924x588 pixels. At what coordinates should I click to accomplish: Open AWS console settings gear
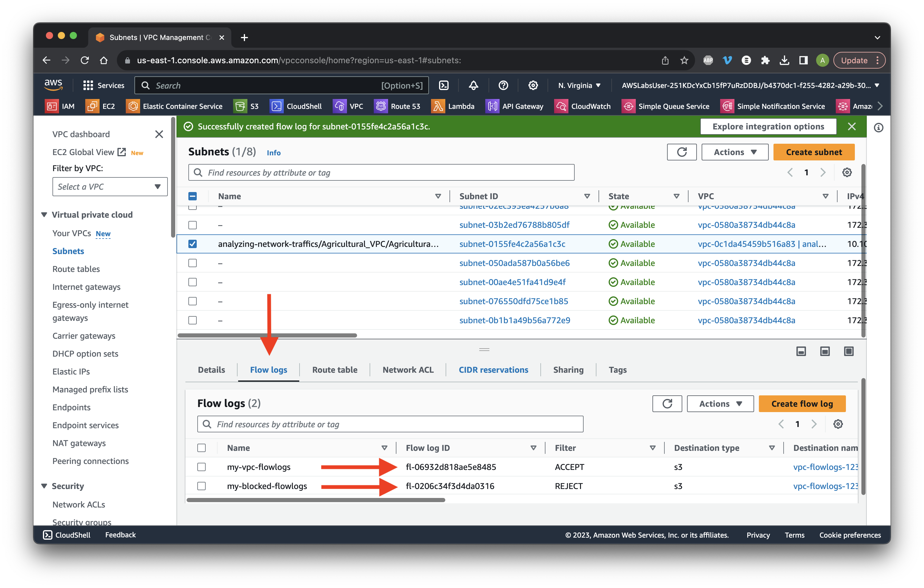click(533, 85)
